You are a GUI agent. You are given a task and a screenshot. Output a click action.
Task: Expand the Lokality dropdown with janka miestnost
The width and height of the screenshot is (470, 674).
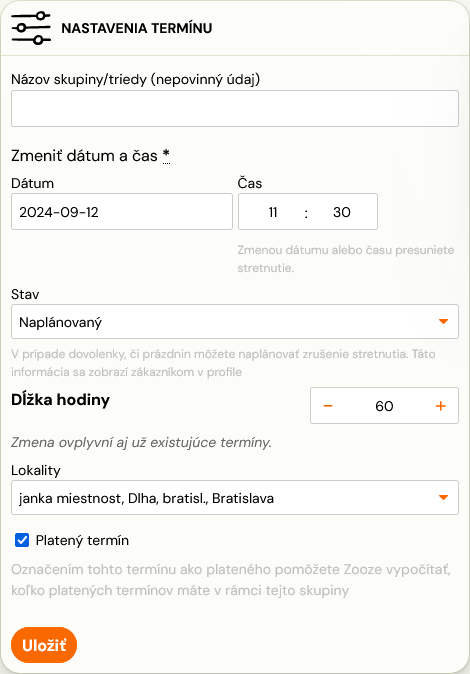235,498
